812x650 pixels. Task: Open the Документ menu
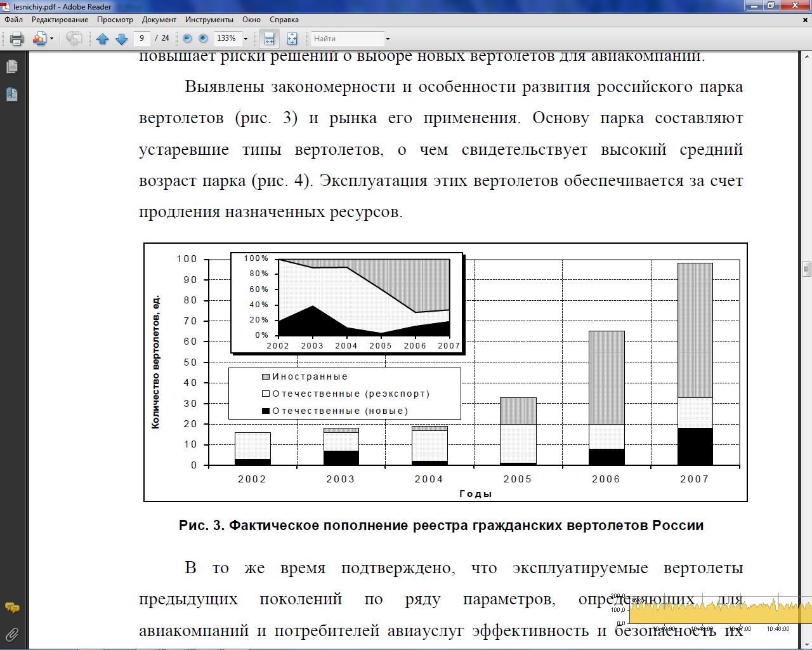(159, 20)
